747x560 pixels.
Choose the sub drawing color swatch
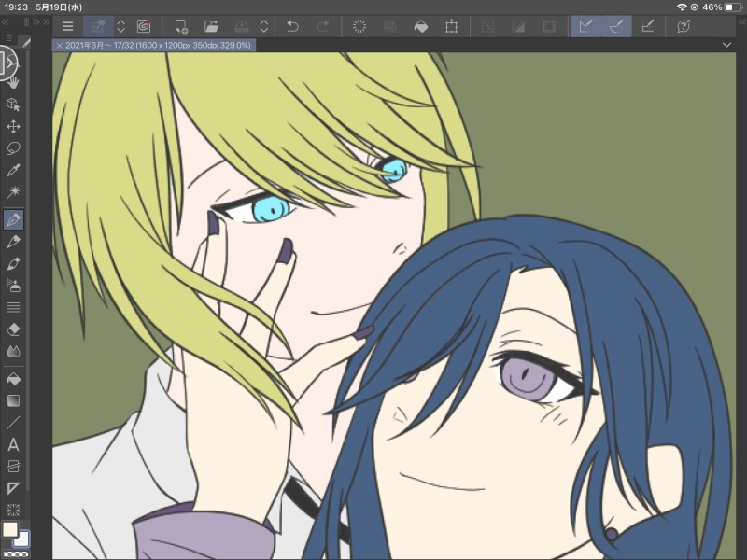click(x=21, y=539)
